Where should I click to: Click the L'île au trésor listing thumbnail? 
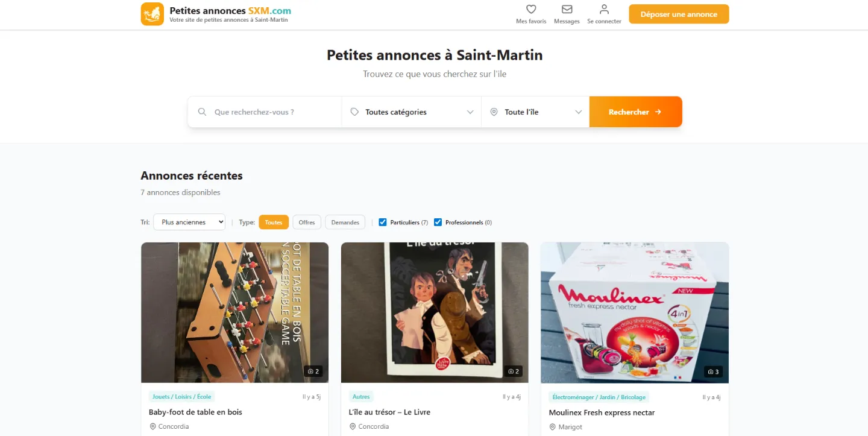point(434,312)
